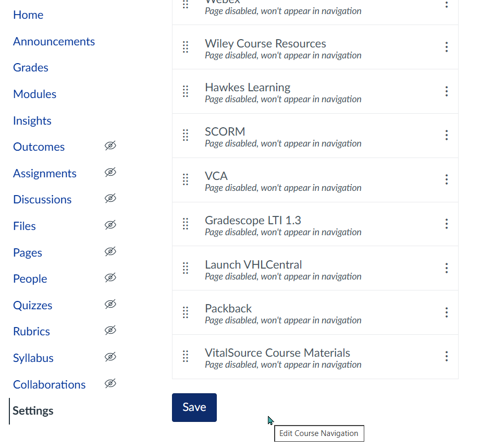
Task: Click the Edit Course Navigation tooltip
Action: point(319,433)
